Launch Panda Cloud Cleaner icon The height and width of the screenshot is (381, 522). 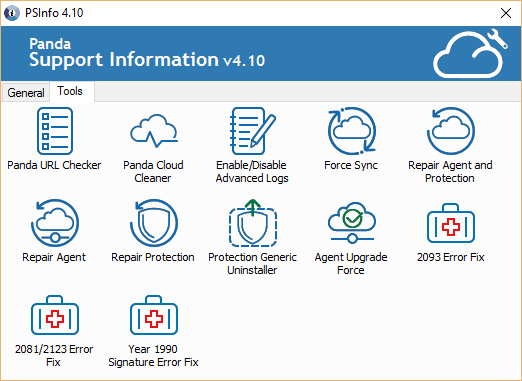tap(154, 131)
